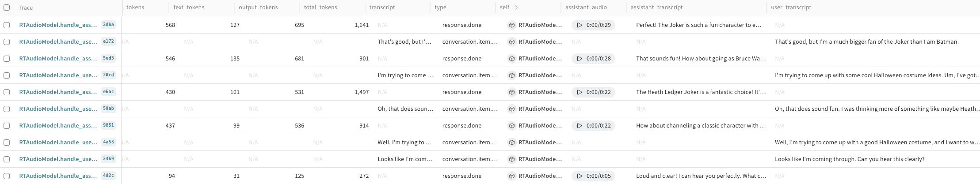
Task: Select the checkbox for trace e6ac
Action: (x=7, y=92)
